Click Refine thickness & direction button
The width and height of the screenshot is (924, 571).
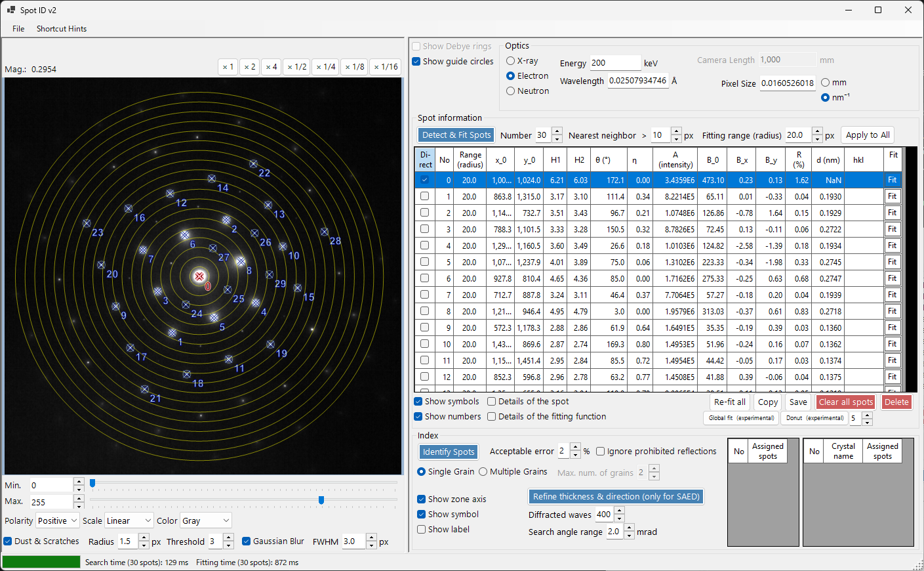(x=616, y=497)
